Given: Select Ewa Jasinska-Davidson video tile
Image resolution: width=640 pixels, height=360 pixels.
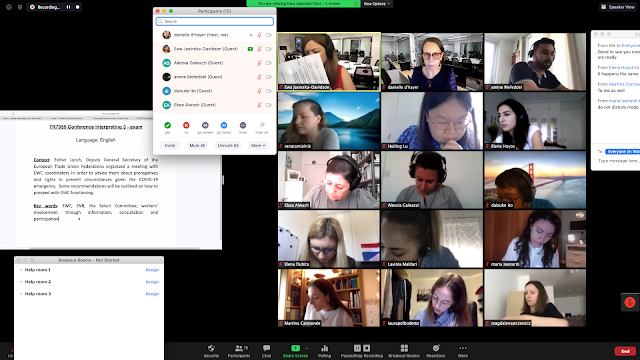Looking at the screenshot, I should 329,62.
